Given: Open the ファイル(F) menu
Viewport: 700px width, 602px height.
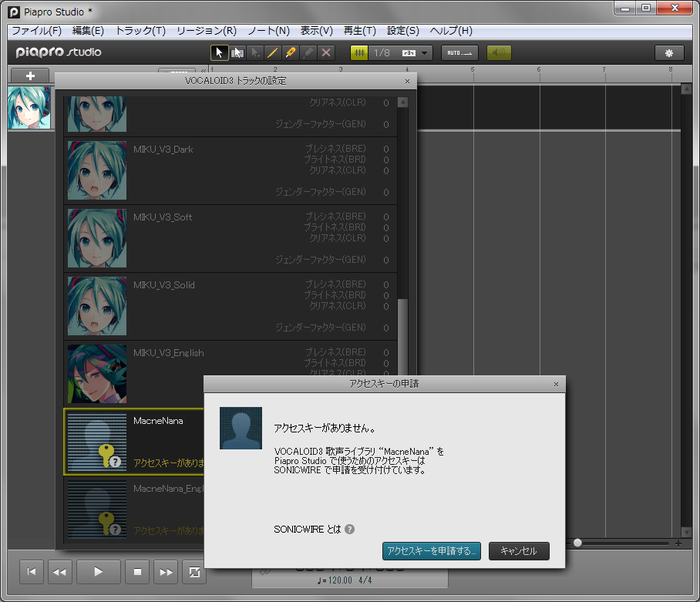Looking at the screenshot, I should click(x=36, y=30).
